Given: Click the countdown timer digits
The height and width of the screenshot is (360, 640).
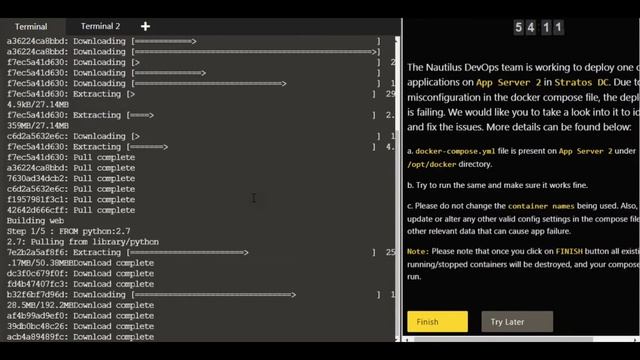Looking at the screenshot, I should (538, 27).
